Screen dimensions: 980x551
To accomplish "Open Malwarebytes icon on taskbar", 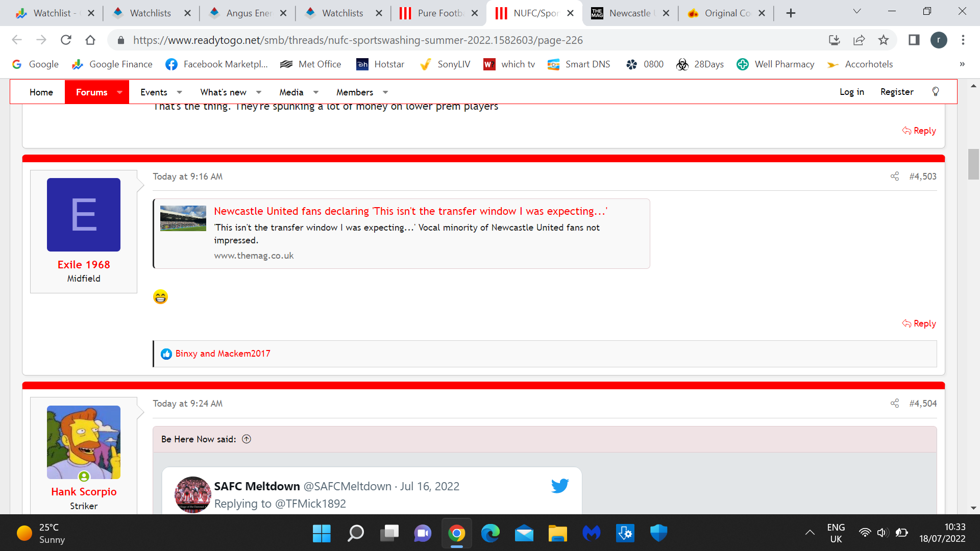I will tap(592, 534).
